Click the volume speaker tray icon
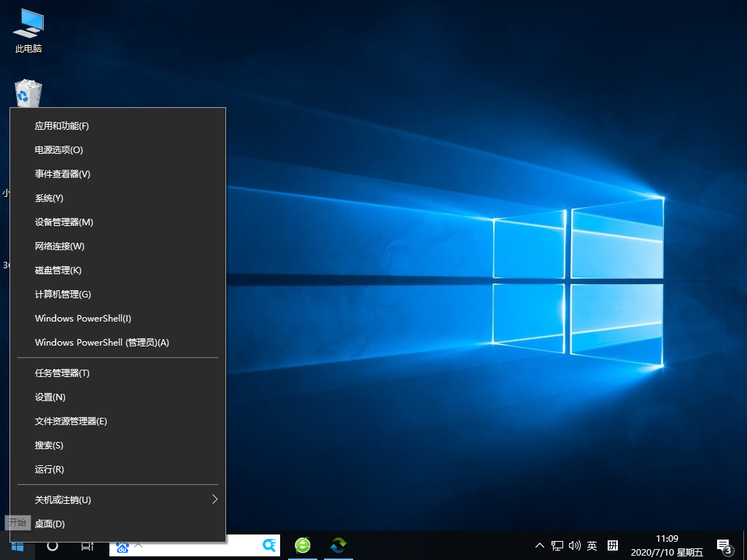The height and width of the screenshot is (560, 747). point(575,545)
